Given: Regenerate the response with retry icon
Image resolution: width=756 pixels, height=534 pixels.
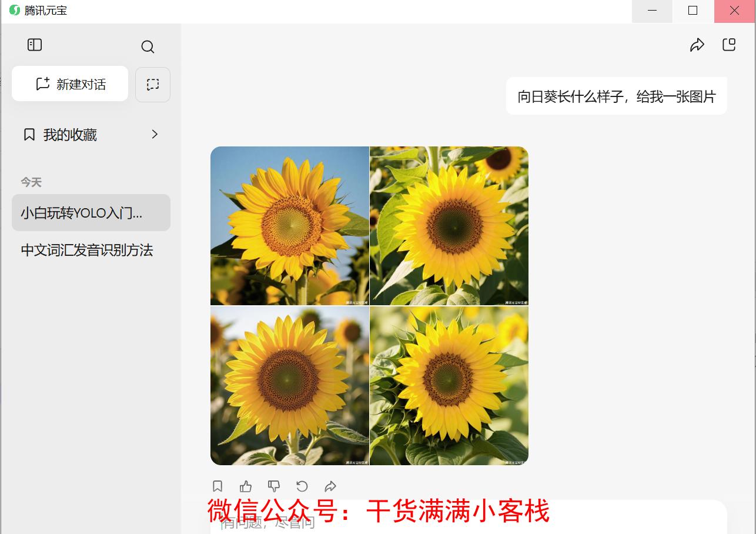Looking at the screenshot, I should pos(302,486).
